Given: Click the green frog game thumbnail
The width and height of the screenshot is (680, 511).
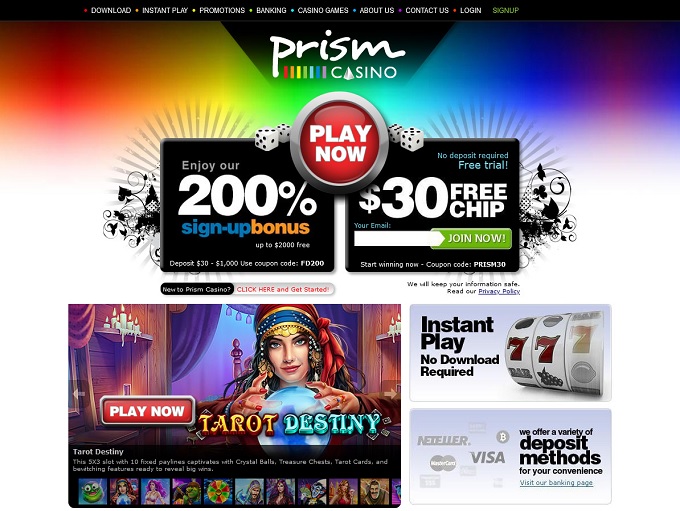Looking at the screenshot, I should point(92,491).
